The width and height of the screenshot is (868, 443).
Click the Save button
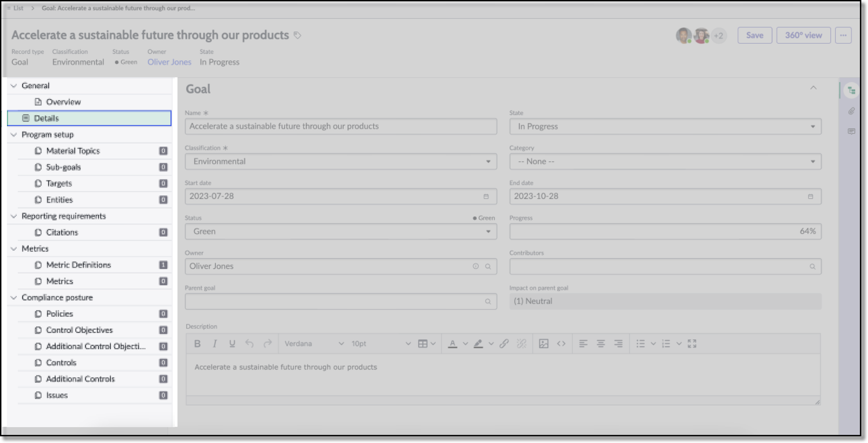point(754,35)
